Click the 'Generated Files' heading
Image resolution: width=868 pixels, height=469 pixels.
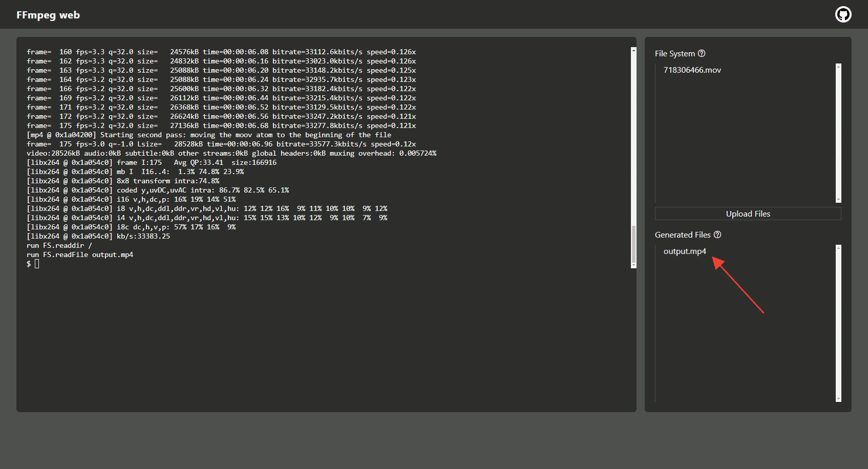pyautogui.click(x=683, y=234)
